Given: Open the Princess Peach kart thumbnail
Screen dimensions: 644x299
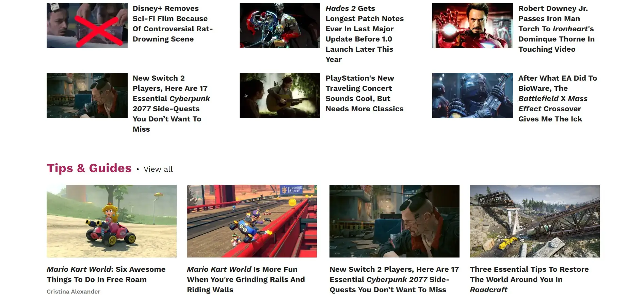Looking at the screenshot, I should click(x=112, y=221).
